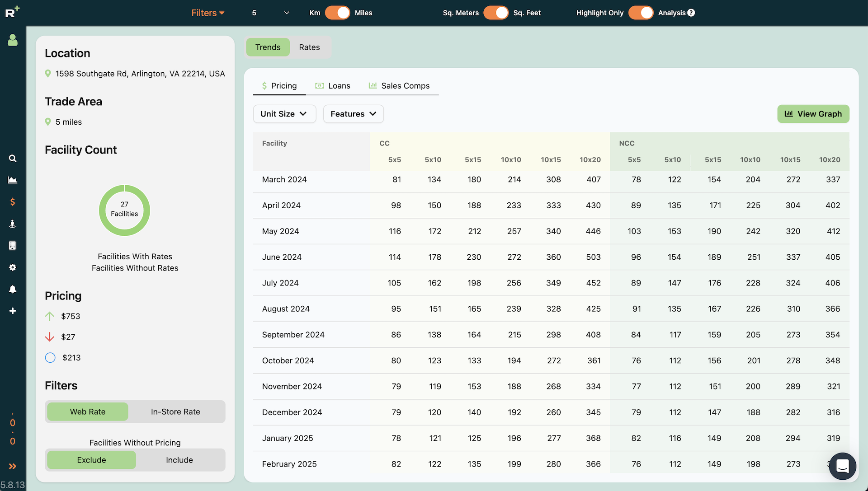Click the View Graph button
This screenshot has height=491, width=868.
click(813, 114)
